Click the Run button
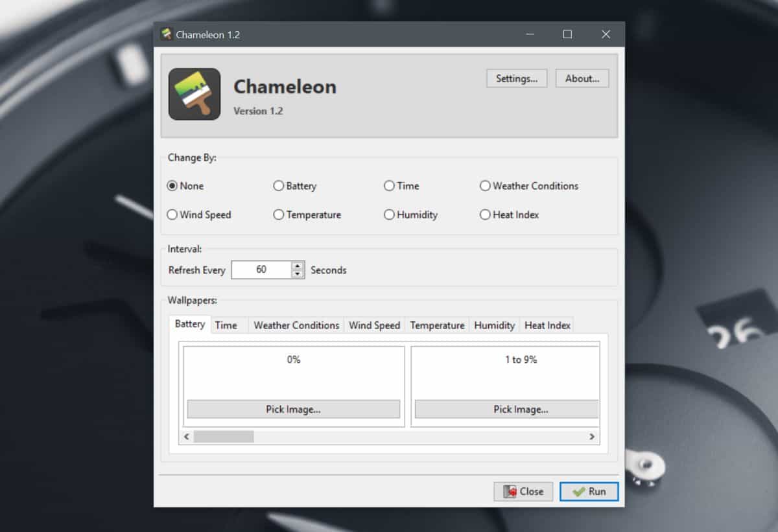This screenshot has width=778, height=532. (x=589, y=491)
